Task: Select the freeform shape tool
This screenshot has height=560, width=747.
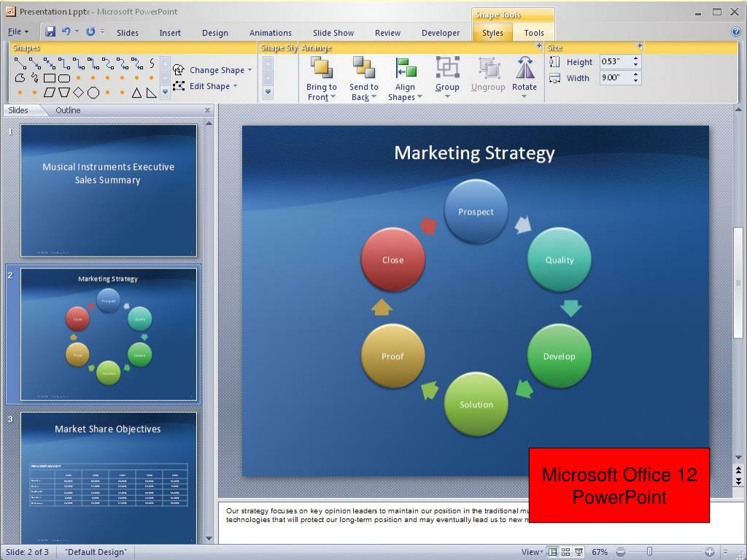Action: pyautogui.click(x=20, y=77)
